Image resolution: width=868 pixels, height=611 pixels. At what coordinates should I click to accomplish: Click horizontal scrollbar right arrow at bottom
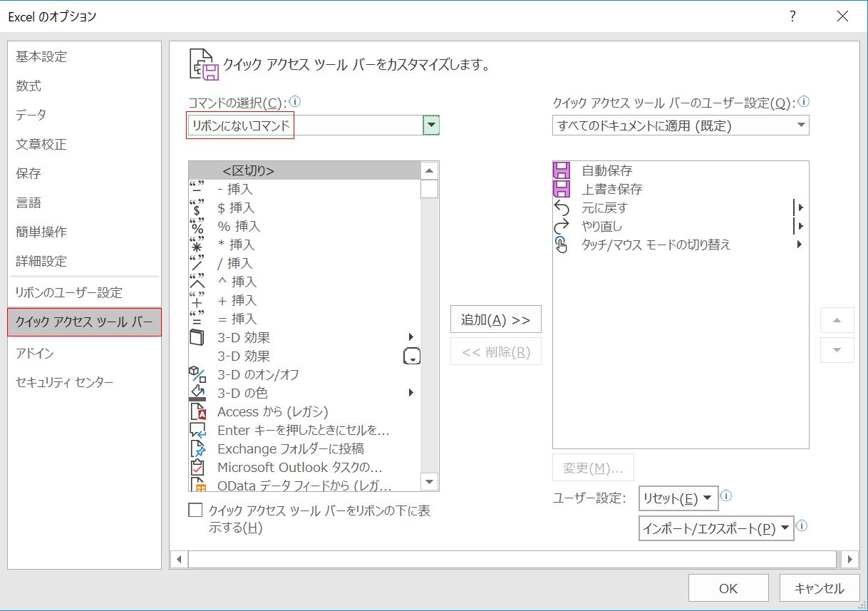pos(849,559)
